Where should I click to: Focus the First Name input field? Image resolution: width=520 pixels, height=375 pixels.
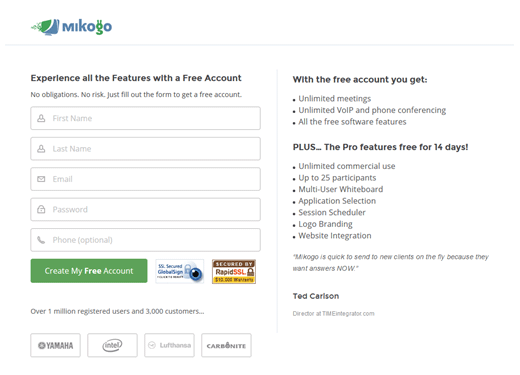click(x=145, y=118)
